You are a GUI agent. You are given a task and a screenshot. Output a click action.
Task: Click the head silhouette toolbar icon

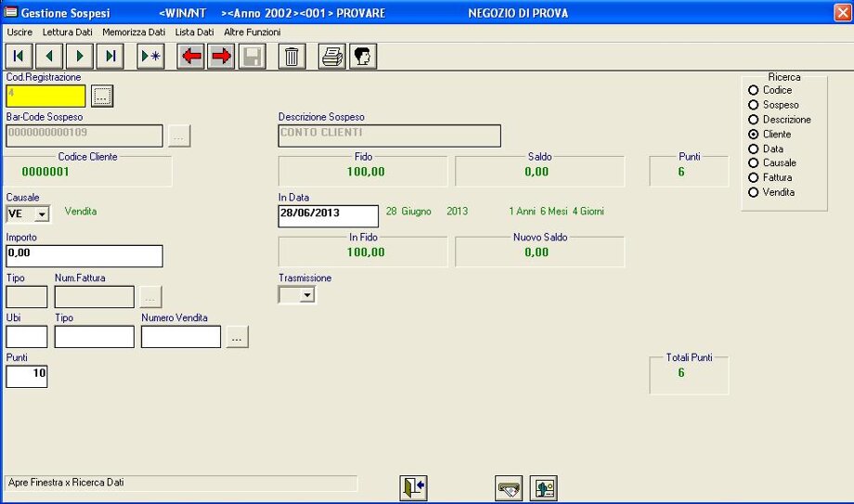[x=362, y=57]
